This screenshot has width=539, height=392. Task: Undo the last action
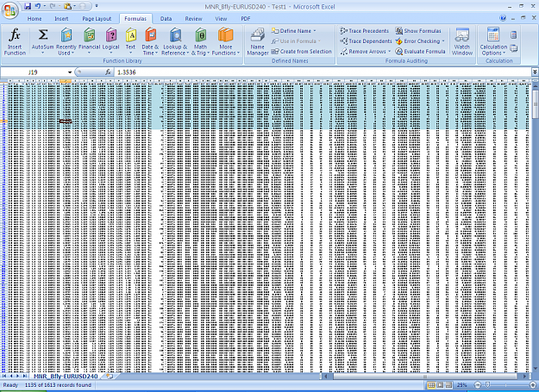(38, 6)
